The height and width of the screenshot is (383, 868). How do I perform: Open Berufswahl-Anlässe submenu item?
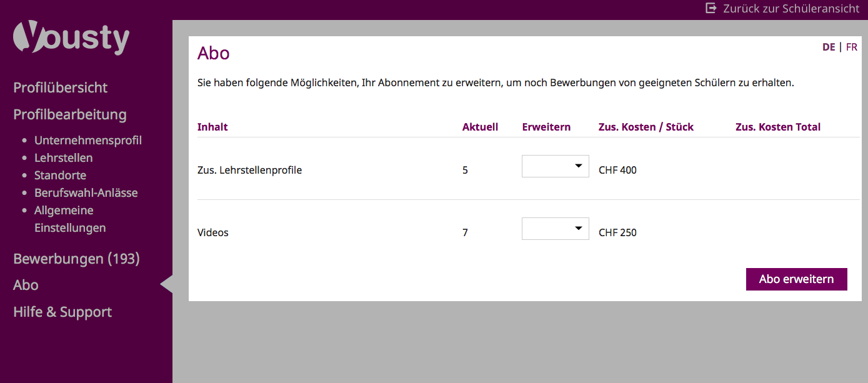pyautogui.click(x=86, y=192)
